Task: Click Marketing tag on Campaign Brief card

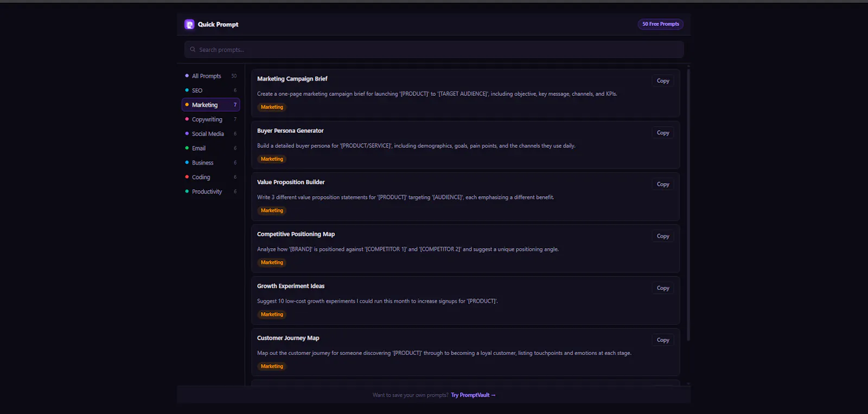Action: [x=272, y=107]
